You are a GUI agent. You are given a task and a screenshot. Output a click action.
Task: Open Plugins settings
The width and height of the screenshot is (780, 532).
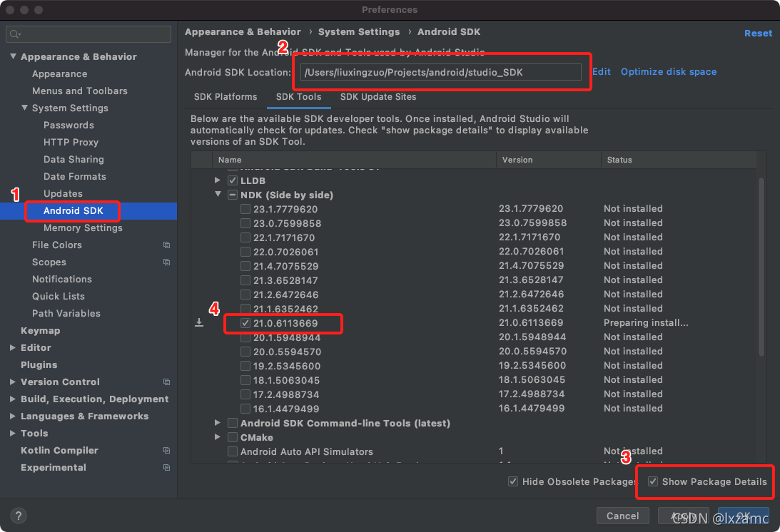[x=39, y=365]
